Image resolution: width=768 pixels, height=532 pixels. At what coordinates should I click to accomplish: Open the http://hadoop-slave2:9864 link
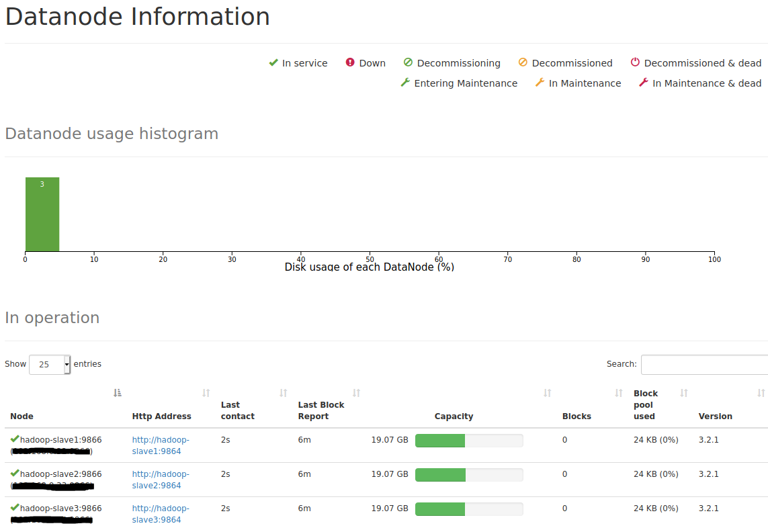click(160, 480)
